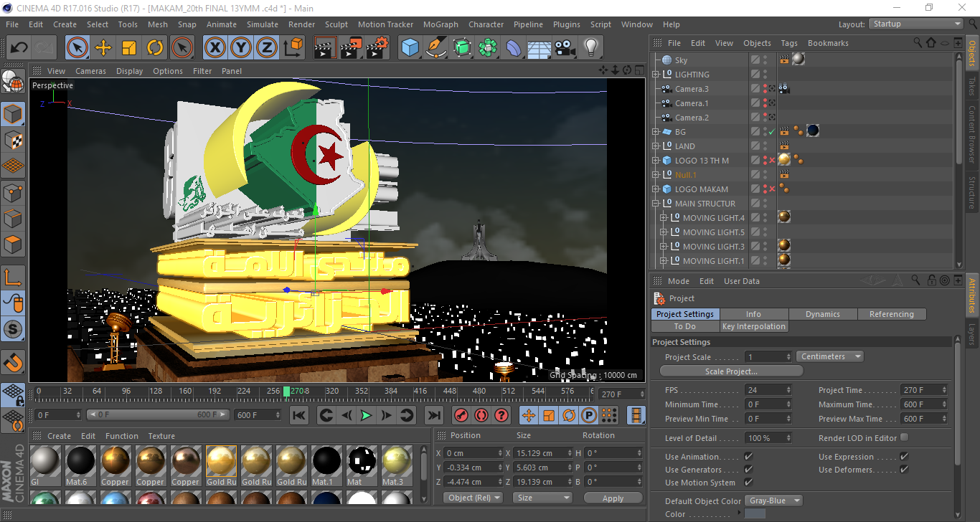Image resolution: width=980 pixels, height=522 pixels.
Task: Open the Simulate menu
Action: click(x=263, y=24)
